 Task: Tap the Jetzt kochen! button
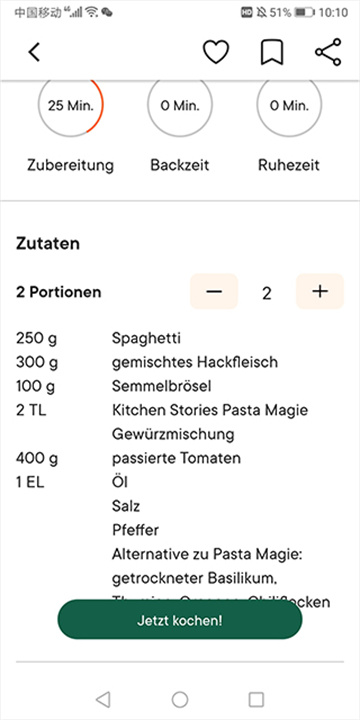(x=180, y=620)
